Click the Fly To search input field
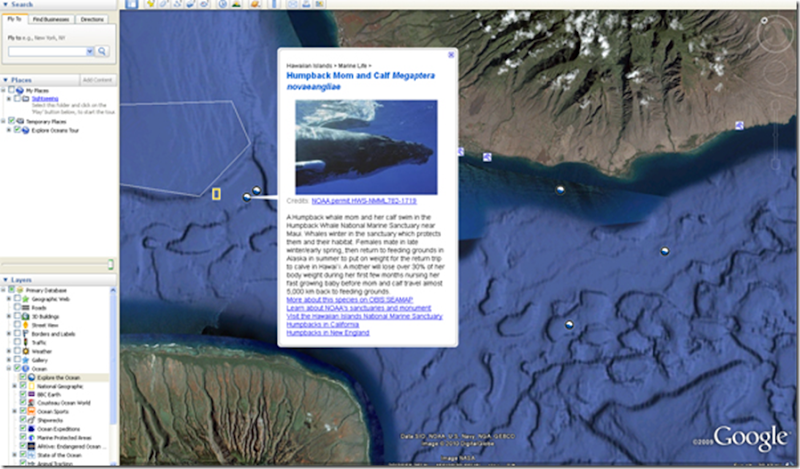 pyautogui.click(x=47, y=52)
